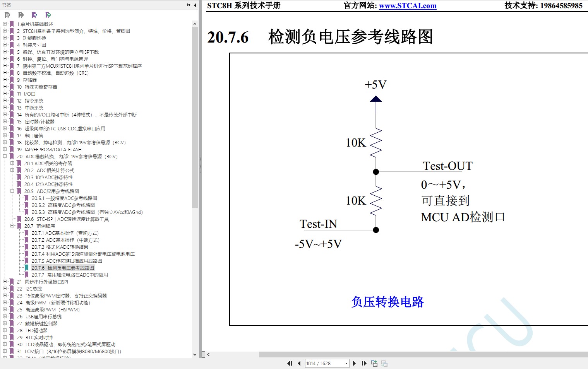Viewport: 588px width, 369px height.
Task: Open bookmark 20.4 12位ADC静态特性
Action: coord(48,184)
